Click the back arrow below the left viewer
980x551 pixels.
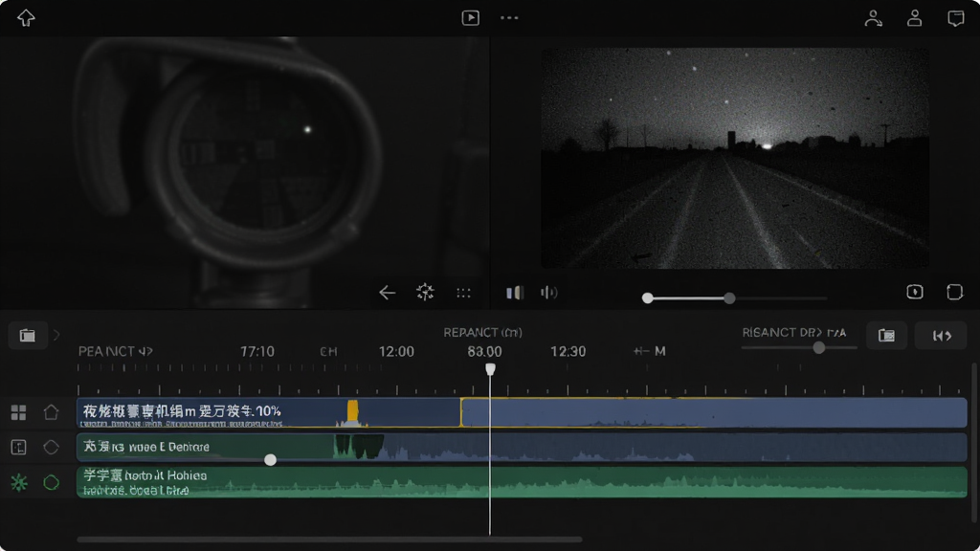tap(387, 293)
